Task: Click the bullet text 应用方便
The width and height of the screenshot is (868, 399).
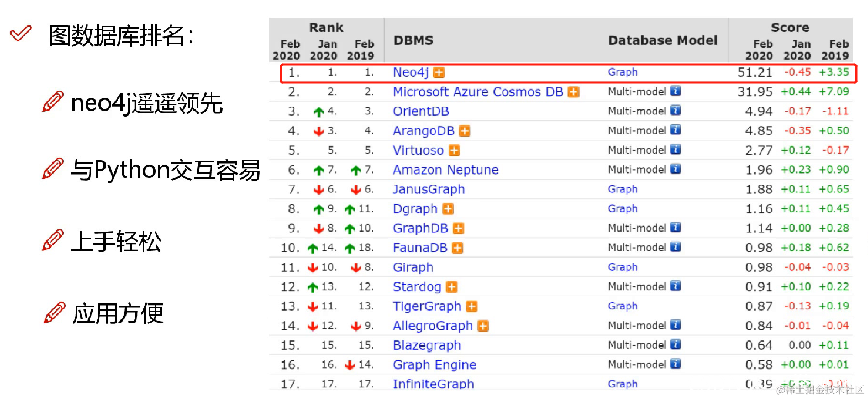Action: 118,313
